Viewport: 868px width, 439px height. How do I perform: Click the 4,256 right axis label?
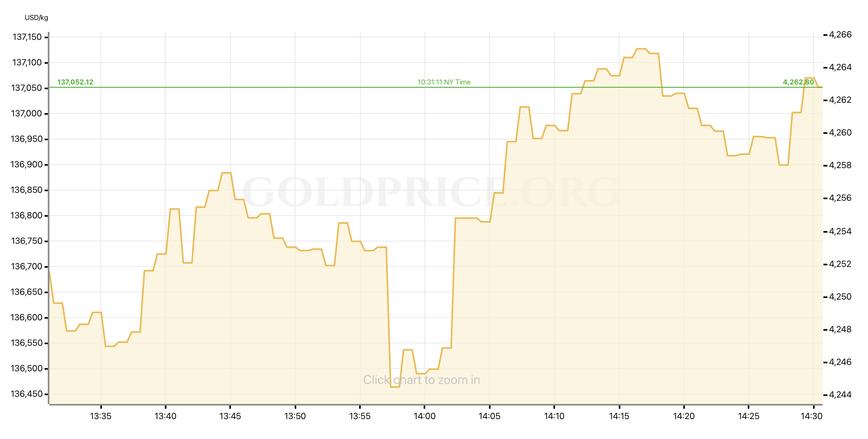pos(840,198)
